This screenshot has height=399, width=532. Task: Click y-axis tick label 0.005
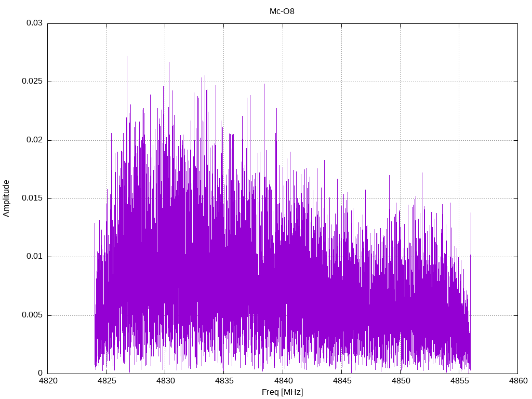tap(32, 315)
